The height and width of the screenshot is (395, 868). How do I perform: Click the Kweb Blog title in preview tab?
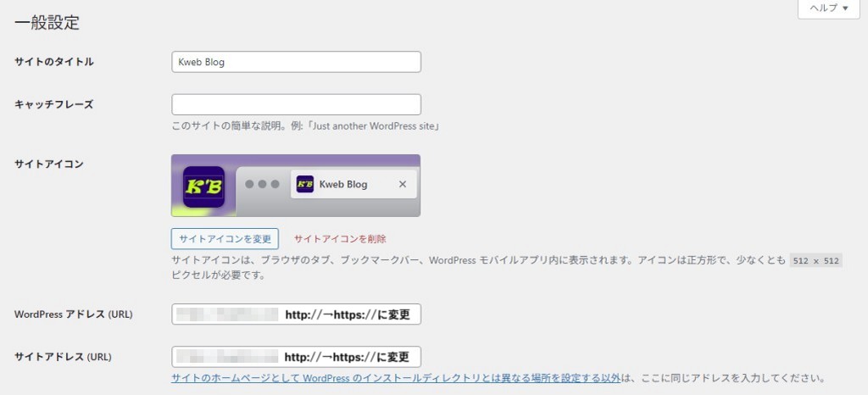click(x=343, y=184)
